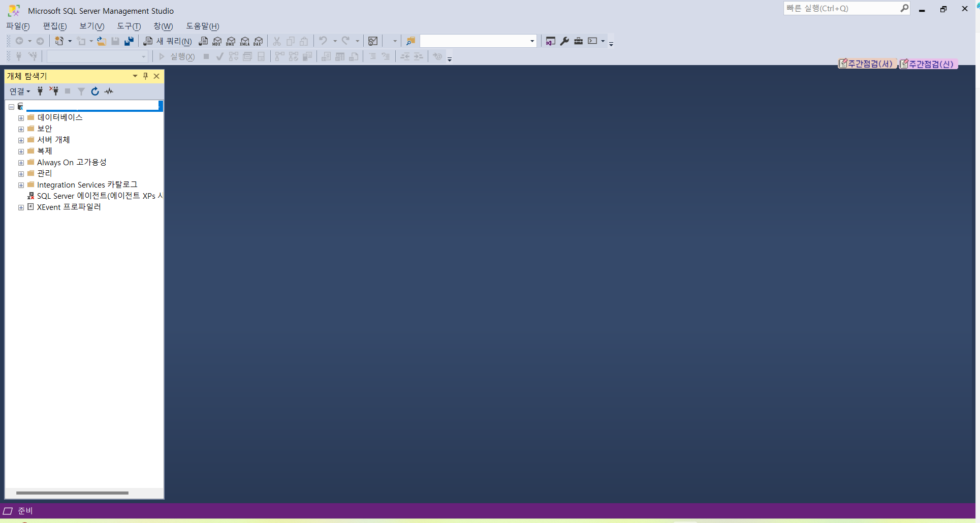The image size is (980, 523).
Task: Expand the Always On 고가용성 folder
Action: (x=21, y=163)
